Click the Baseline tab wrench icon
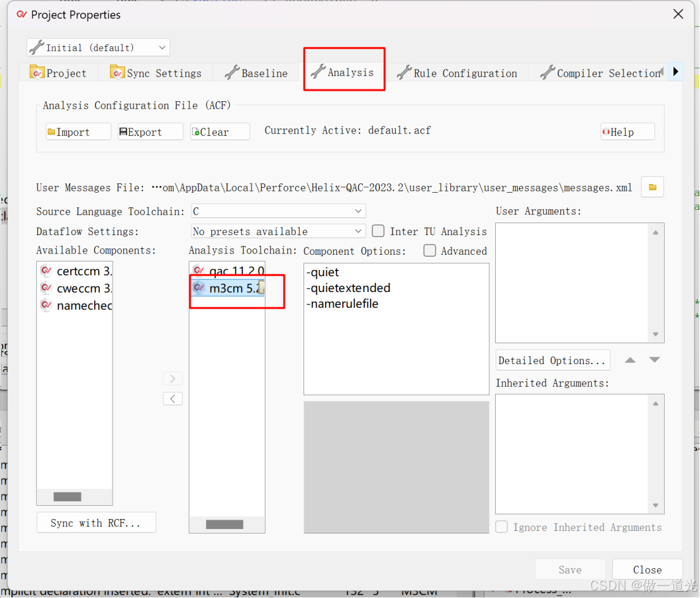The image size is (700, 598). tap(232, 72)
